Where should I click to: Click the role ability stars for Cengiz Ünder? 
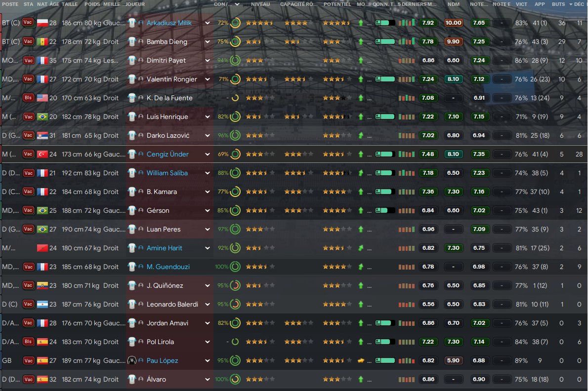[x=298, y=155]
